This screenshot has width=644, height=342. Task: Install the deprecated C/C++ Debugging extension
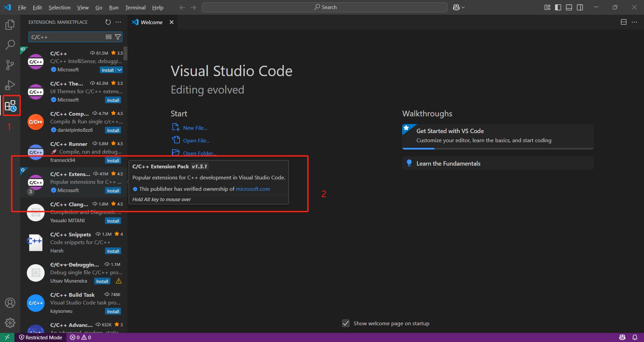tap(102, 281)
